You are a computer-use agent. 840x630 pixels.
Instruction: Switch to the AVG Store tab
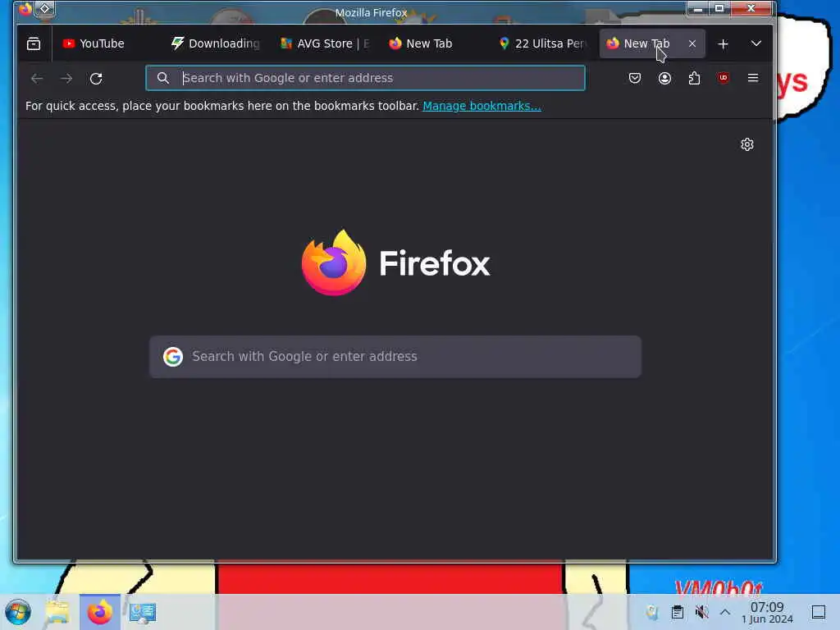click(325, 43)
